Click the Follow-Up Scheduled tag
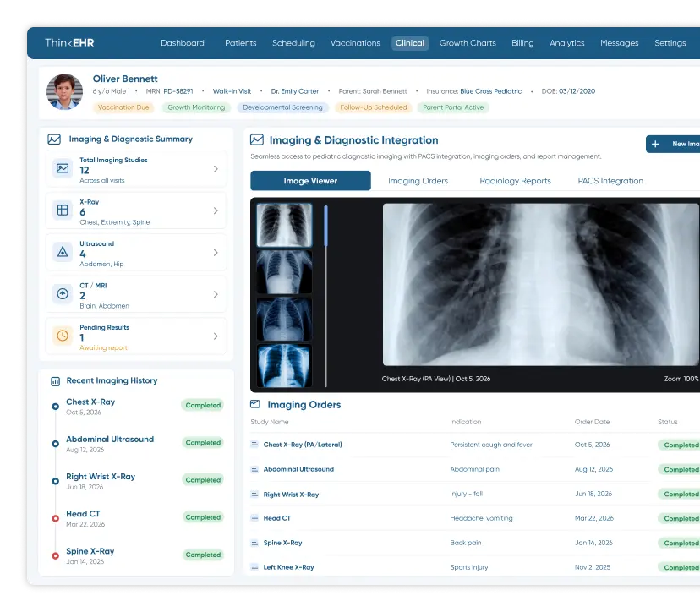The image size is (700, 612). 373,107
